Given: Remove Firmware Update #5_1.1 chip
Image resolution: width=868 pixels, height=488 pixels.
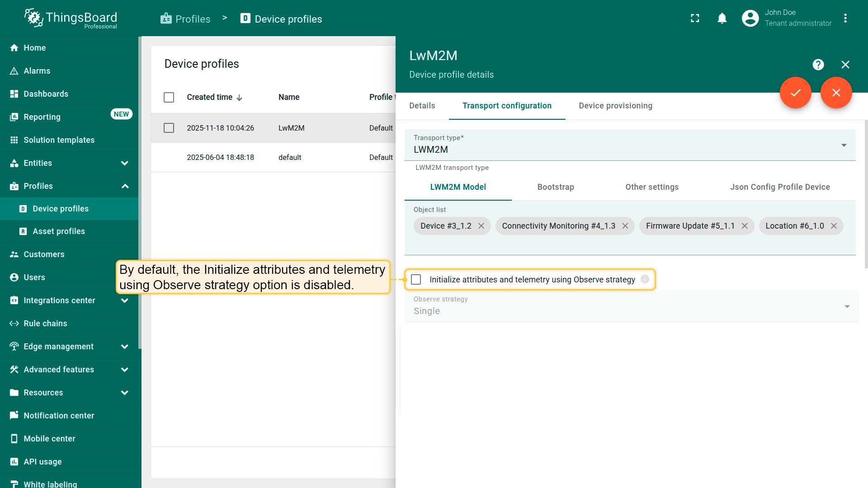Looking at the screenshot, I should click(745, 226).
